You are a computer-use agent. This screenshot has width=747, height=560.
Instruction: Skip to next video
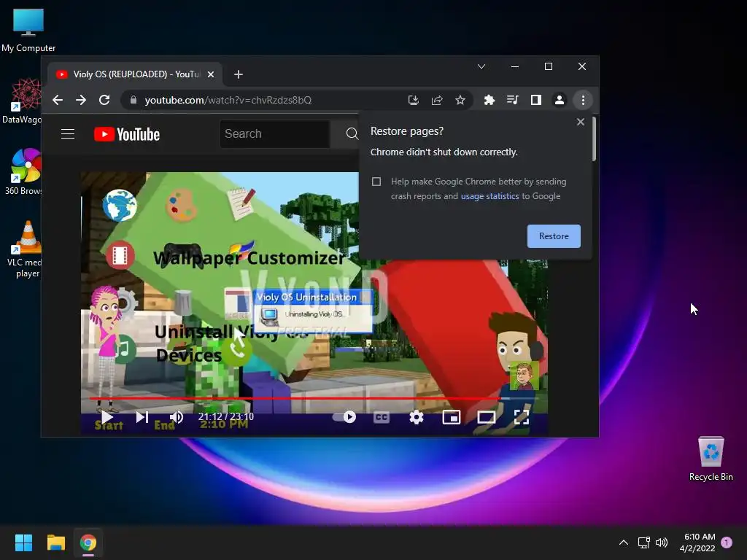coord(142,417)
